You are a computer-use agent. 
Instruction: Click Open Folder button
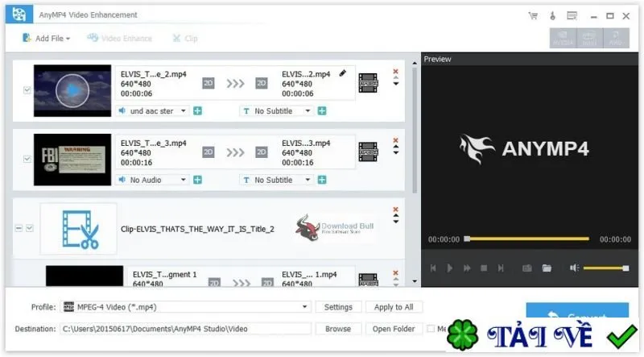tap(394, 329)
